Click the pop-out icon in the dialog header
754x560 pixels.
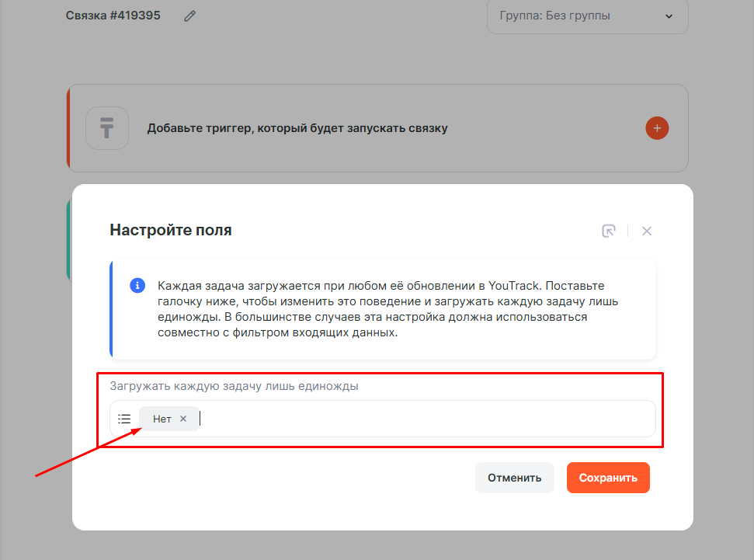tap(609, 231)
